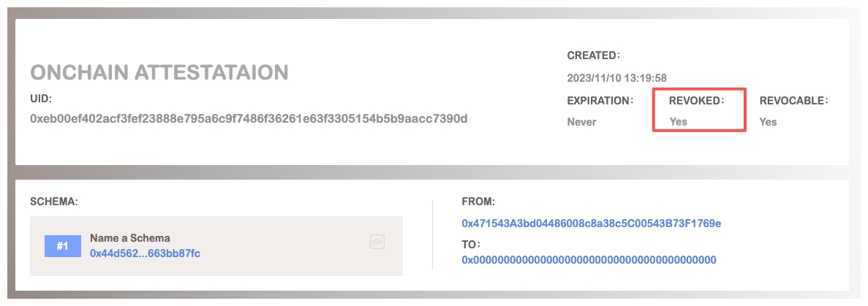Click the FROM label

[478, 199]
